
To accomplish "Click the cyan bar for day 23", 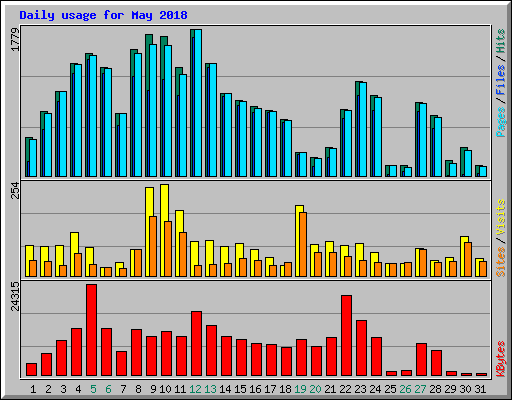I will click(363, 130).
